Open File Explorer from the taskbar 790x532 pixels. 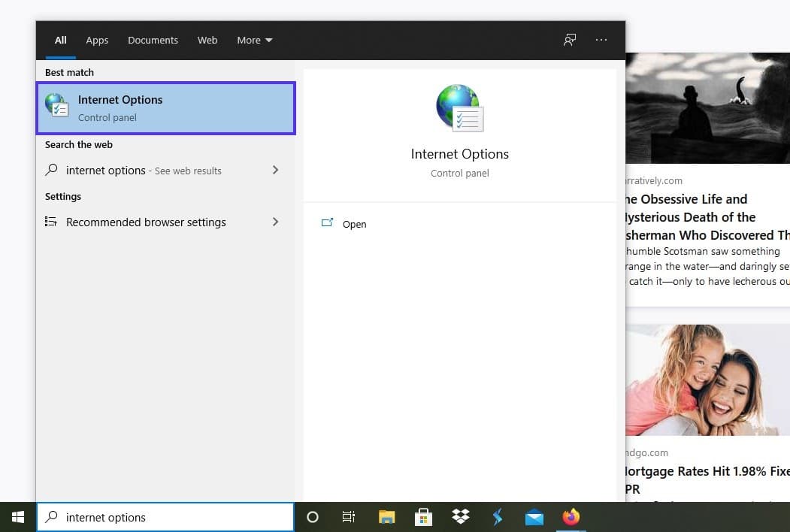(x=386, y=517)
